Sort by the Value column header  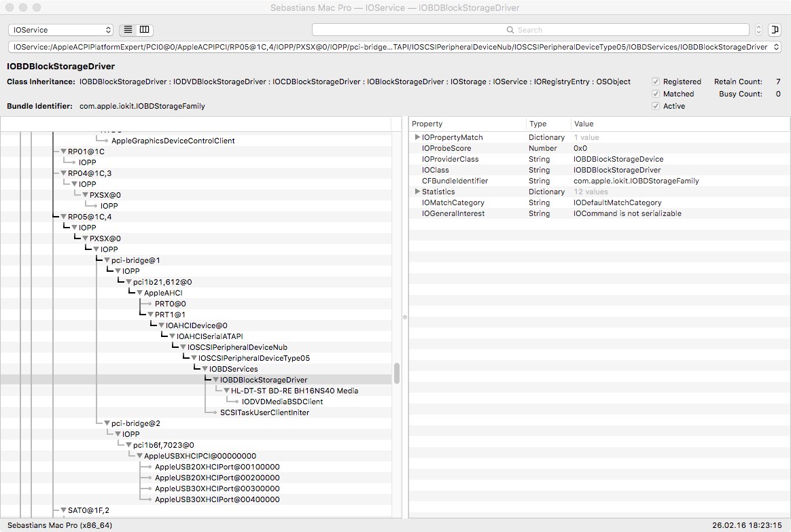tap(680, 124)
